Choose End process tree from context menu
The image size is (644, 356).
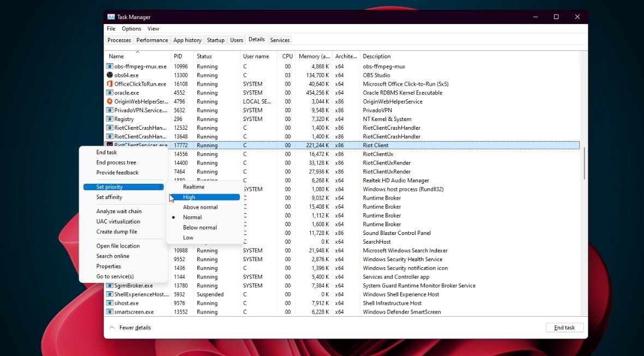point(116,162)
